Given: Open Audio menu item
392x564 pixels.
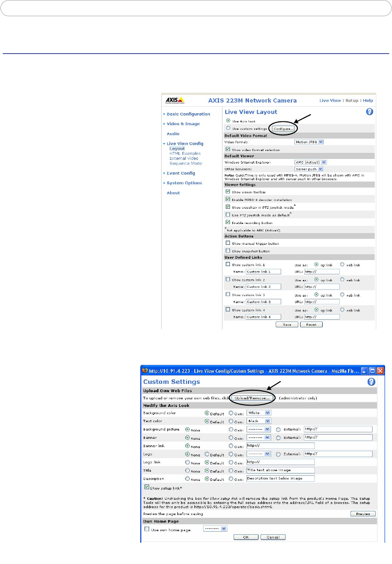Looking at the screenshot, I should [x=173, y=134].
